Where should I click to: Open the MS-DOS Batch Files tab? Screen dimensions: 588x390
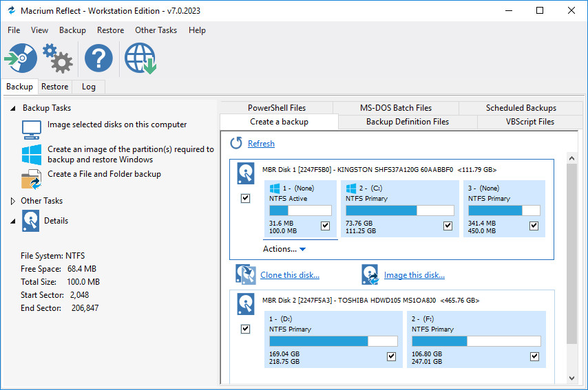(x=396, y=108)
